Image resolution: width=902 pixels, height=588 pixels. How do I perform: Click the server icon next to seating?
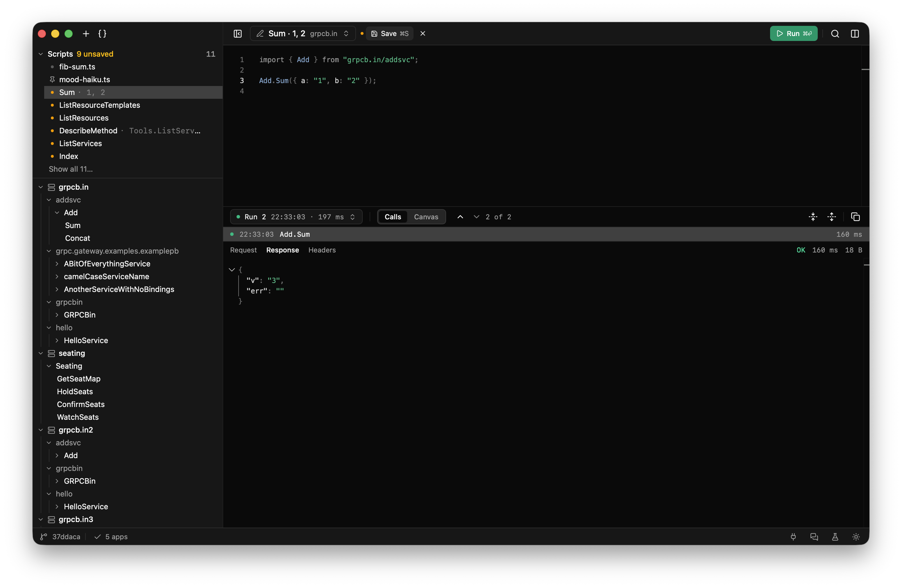(51, 354)
